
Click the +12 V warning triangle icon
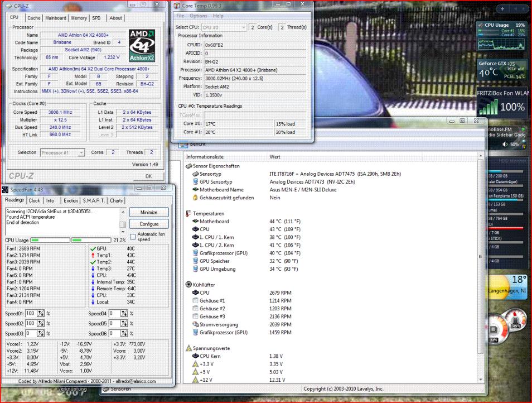195,380
